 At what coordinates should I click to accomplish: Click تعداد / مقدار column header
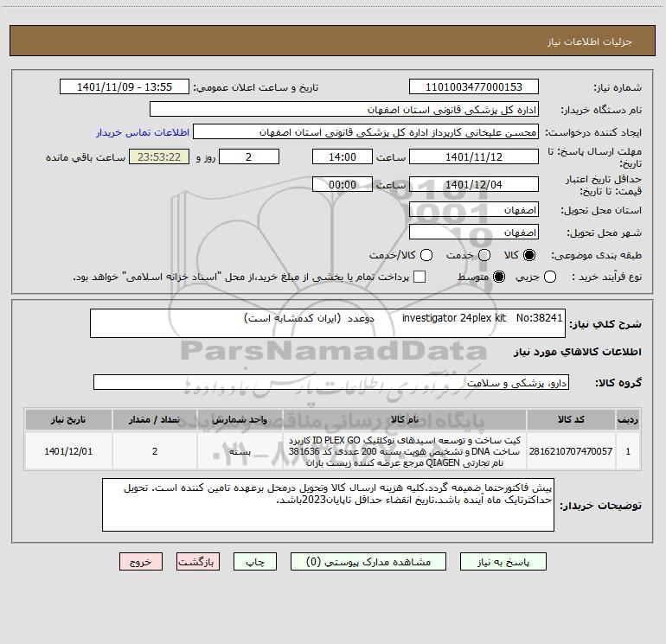(155, 419)
